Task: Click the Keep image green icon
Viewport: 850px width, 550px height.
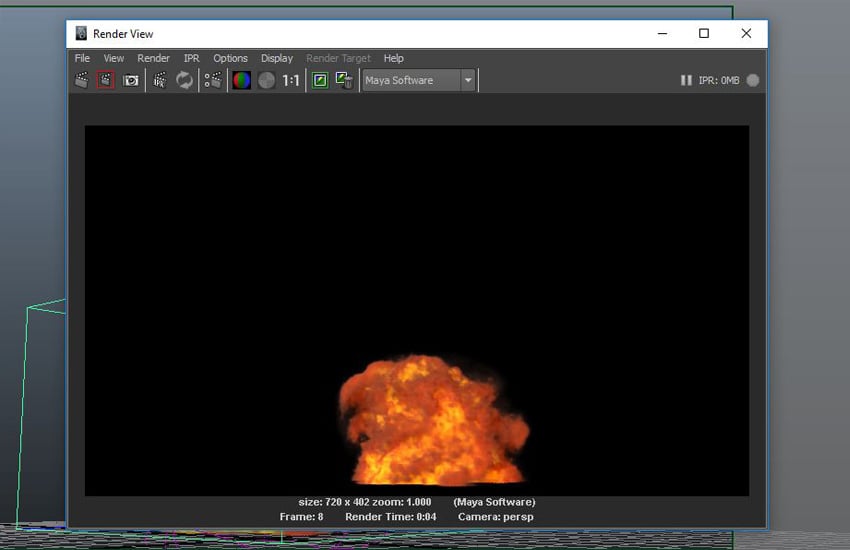Action: point(320,80)
